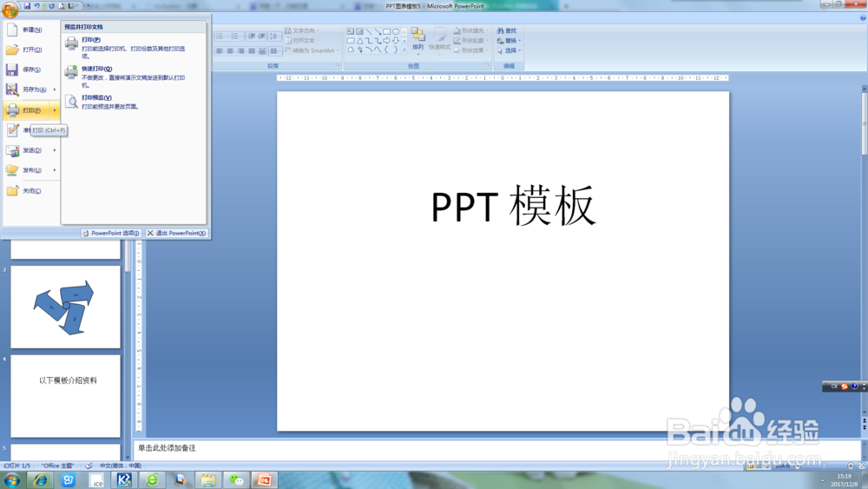The height and width of the screenshot is (489, 868).
Task: Expand the 打印 submenu arrow
Action: point(54,110)
